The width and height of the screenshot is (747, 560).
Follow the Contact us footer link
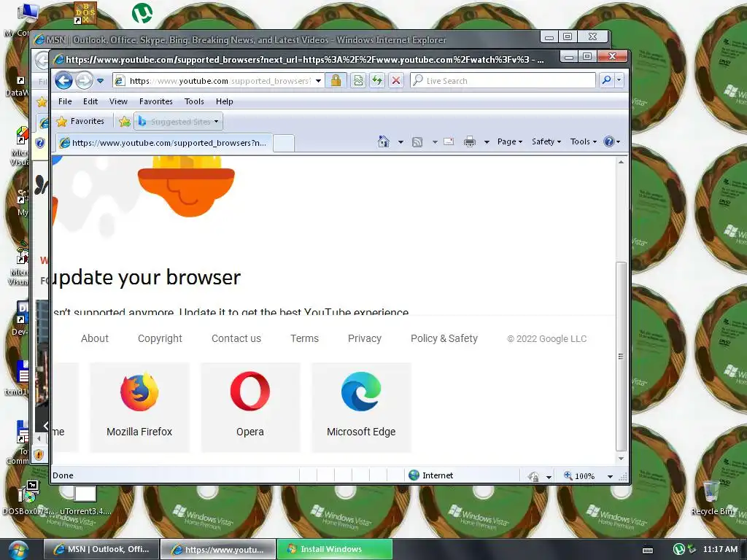(x=236, y=338)
